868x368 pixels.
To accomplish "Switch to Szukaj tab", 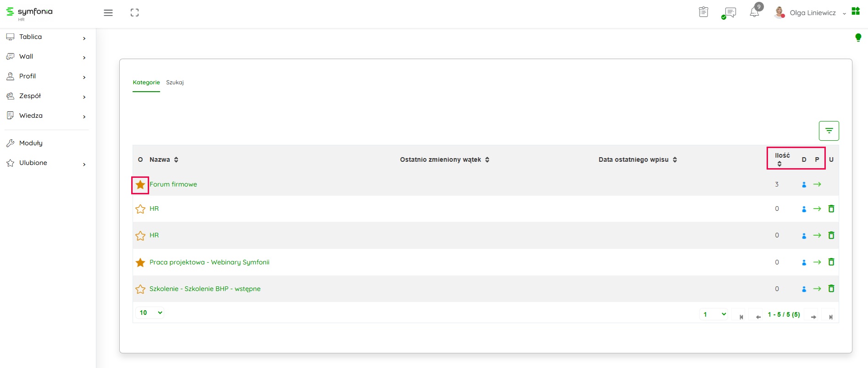I will (175, 82).
